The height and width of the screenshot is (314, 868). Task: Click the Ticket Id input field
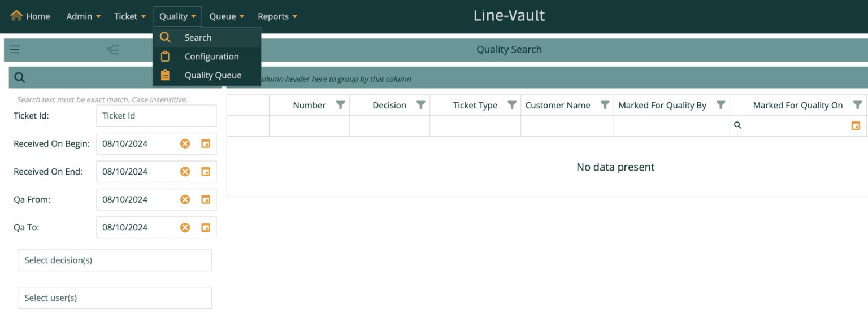pos(156,116)
